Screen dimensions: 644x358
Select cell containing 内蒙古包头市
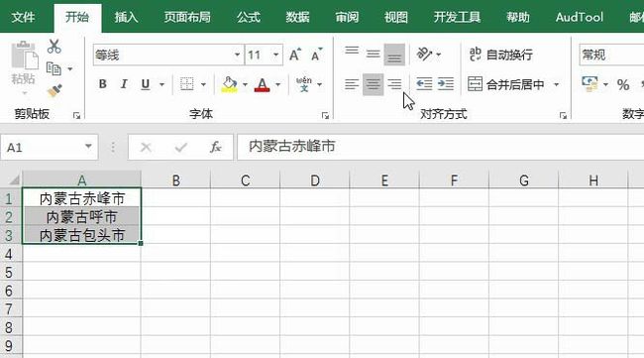pos(81,235)
